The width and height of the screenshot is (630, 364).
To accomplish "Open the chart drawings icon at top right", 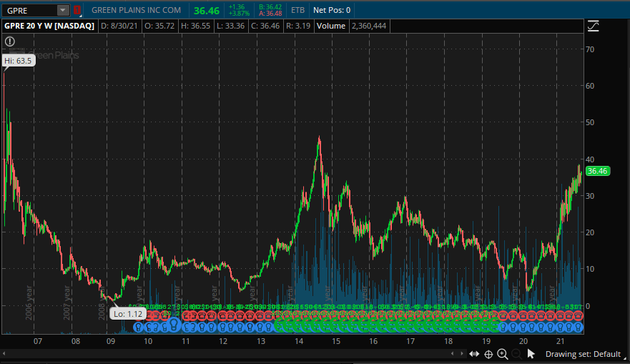I will 593,26.
